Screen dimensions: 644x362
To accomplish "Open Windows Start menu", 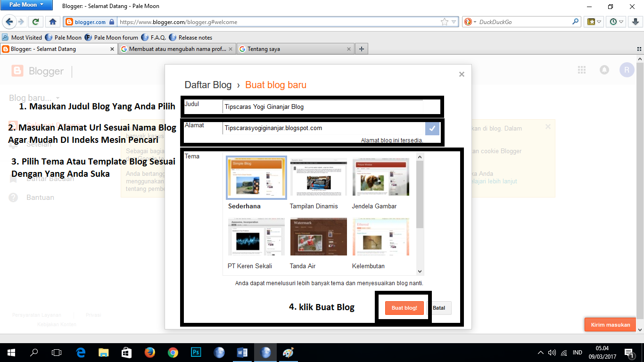I will pyautogui.click(x=11, y=352).
